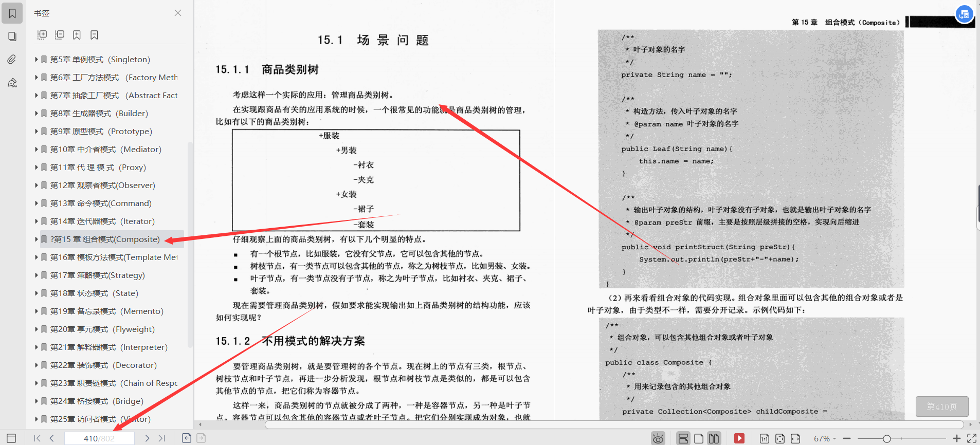Image resolution: width=980 pixels, height=445 pixels.
Task: Open bookmark 第14章 迭代器模式 (Iterator)
Action: coord(102,221)
